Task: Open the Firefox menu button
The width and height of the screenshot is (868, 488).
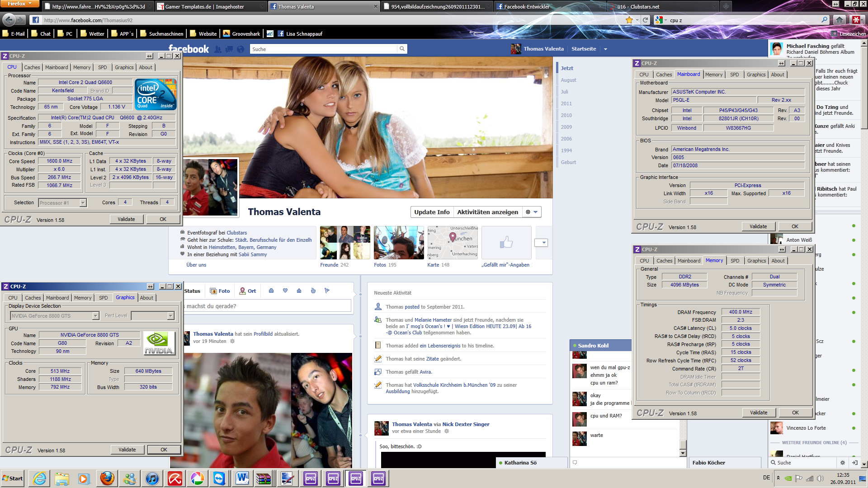Action: coord(20,4)
